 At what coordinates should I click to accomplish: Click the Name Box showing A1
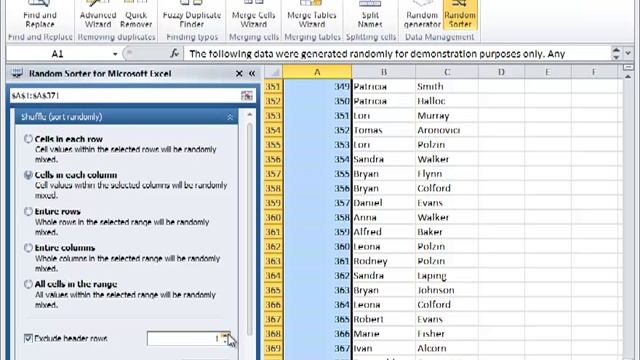coord(58,54)
